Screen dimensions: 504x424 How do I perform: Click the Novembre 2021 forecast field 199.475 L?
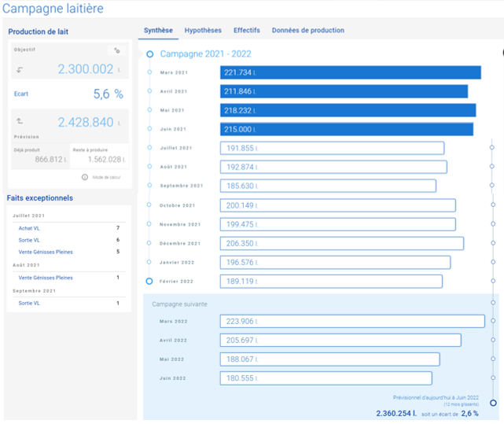pos(338,224)
